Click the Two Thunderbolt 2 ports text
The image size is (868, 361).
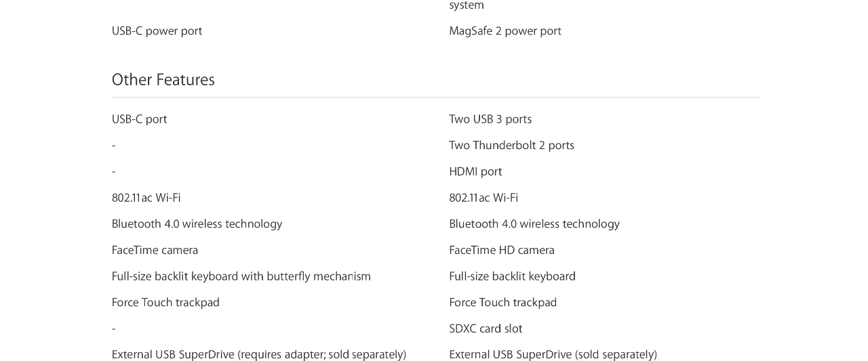tap(511, 146)
